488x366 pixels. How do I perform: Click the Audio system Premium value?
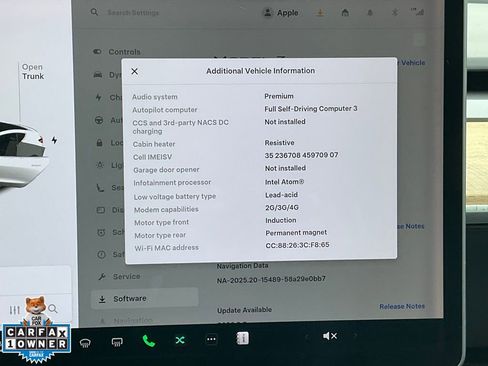(279, 96)
